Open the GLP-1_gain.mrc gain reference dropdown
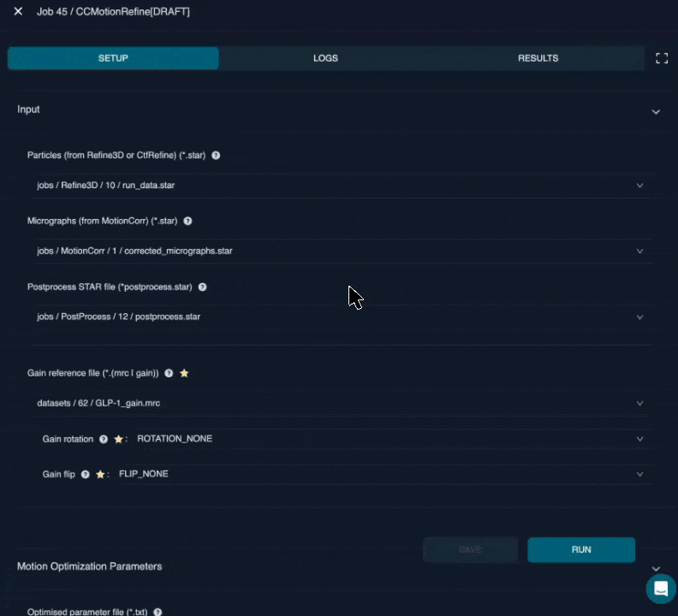The width and height of the screenshot is (678, 616). [342, 403]
